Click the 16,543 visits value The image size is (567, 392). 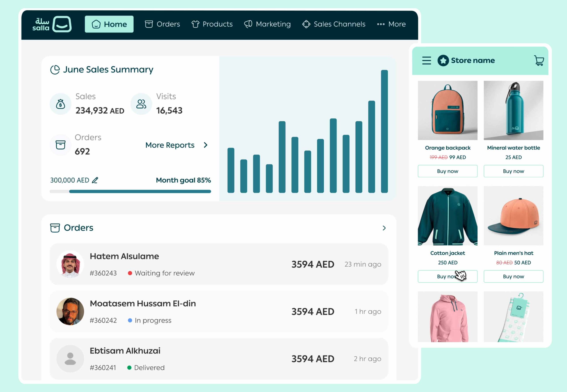click(x=169, y=111)
